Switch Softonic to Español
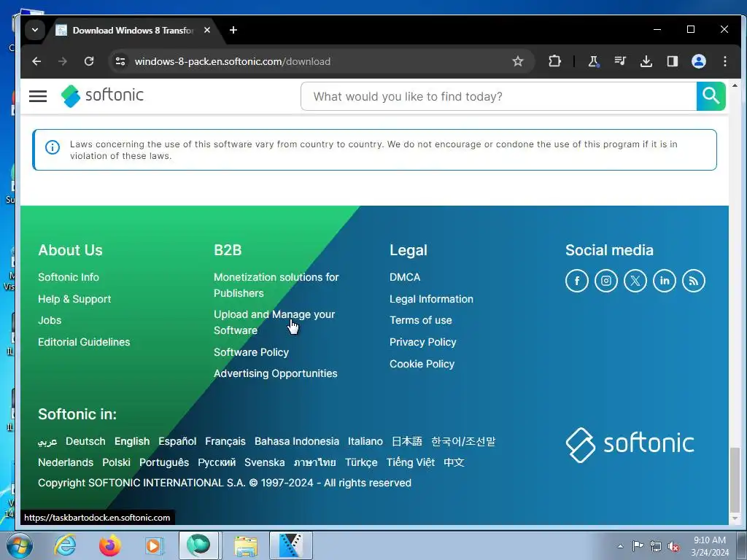The width and height of the screenshot is (747, 560). tap(177, 441)
